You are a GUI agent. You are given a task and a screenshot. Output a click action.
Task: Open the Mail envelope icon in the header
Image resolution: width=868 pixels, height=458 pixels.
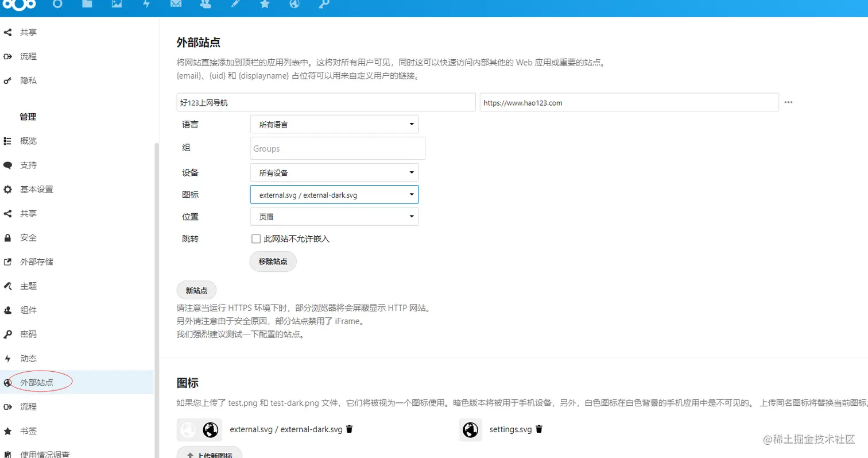pyautogui.click(x=177, y=4)
